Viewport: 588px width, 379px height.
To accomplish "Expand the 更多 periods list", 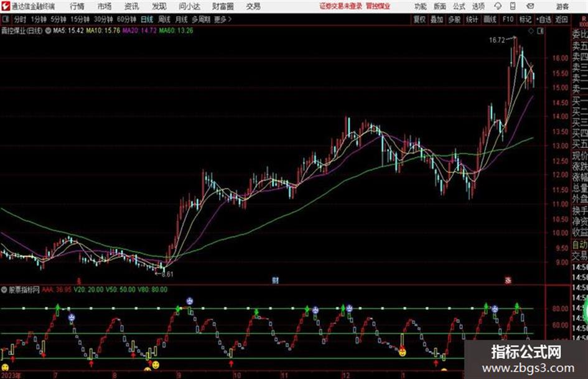I will coord(223,19).
